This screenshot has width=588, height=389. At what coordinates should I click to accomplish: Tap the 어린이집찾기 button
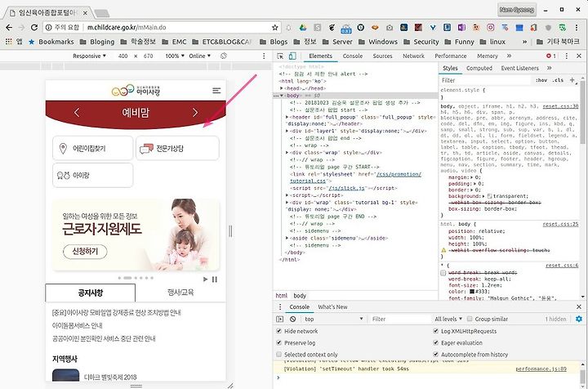[x=93, y=148]
